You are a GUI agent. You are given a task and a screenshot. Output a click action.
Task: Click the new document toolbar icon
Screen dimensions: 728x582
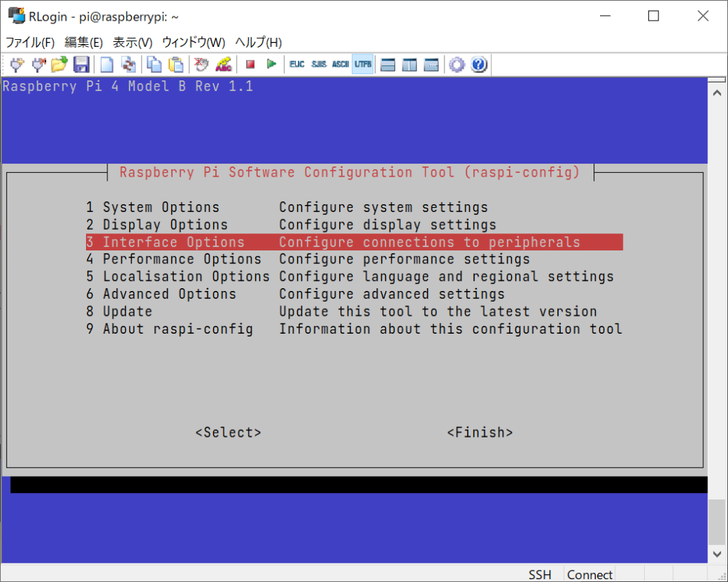[107, 65]
